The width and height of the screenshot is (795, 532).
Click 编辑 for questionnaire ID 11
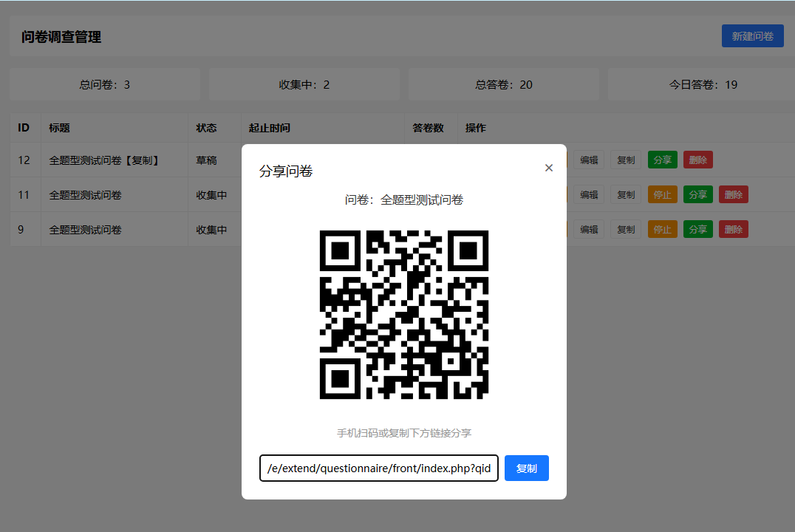click(589, 195)
